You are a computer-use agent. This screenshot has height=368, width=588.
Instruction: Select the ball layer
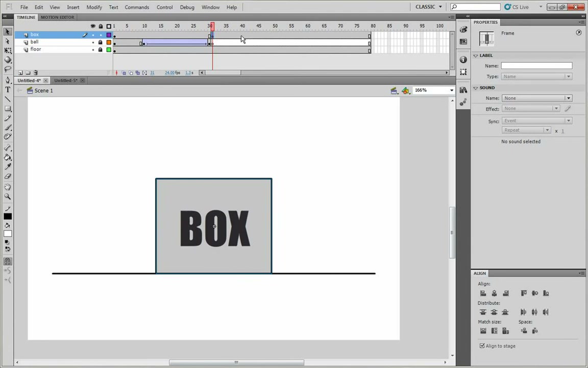pyautogui.click(x=35, y=42)
